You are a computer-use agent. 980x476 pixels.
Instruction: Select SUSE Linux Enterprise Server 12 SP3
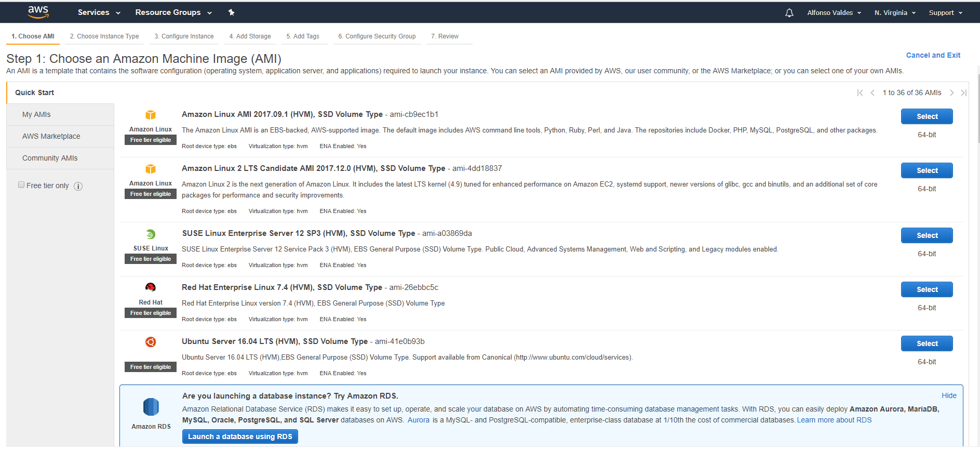pos(927,235)
